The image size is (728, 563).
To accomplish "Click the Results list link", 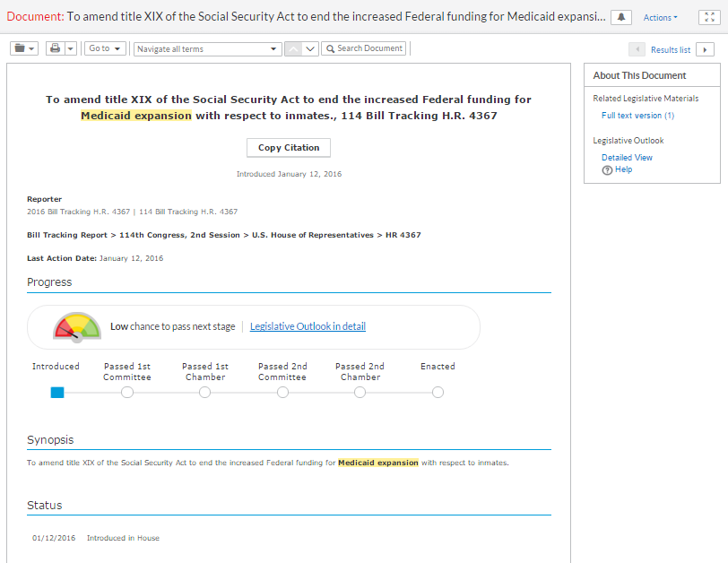I will coord(671,49).
